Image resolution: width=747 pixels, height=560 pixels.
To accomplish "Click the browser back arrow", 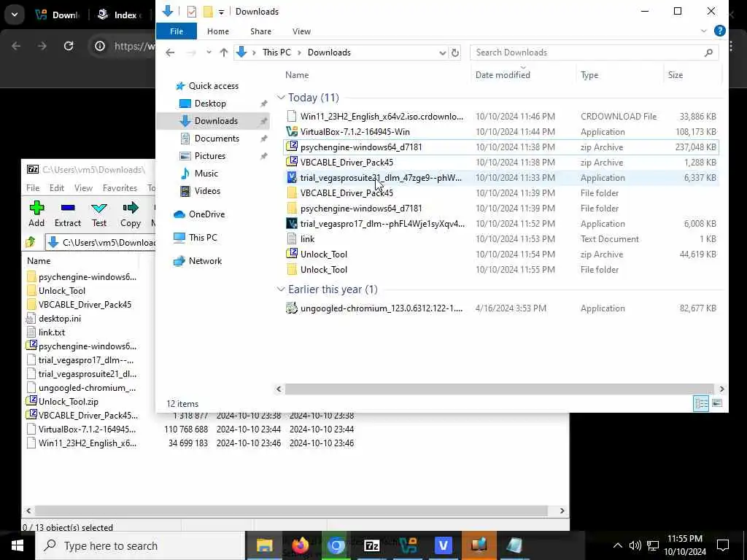I will (16, 46).
